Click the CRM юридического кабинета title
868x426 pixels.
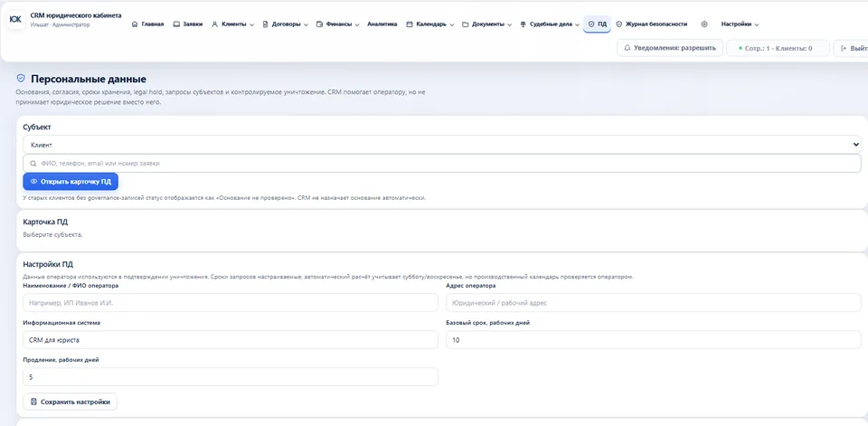tap(76, 15)
